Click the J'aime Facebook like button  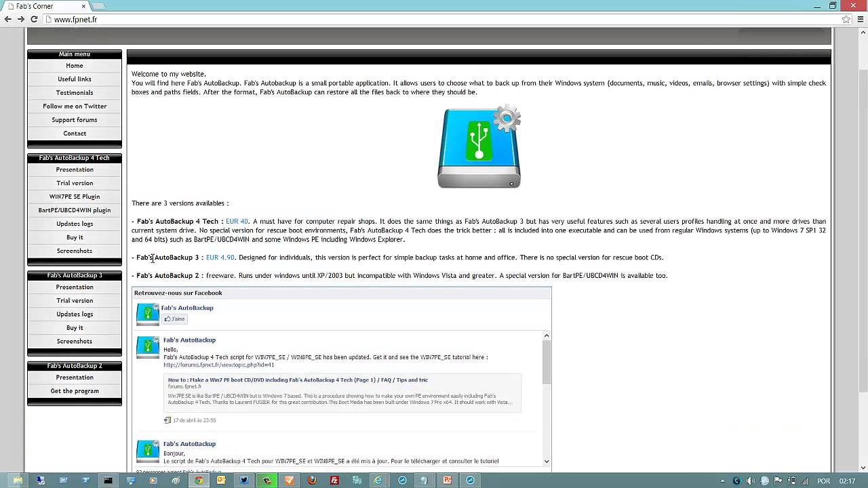coord(175,319)
